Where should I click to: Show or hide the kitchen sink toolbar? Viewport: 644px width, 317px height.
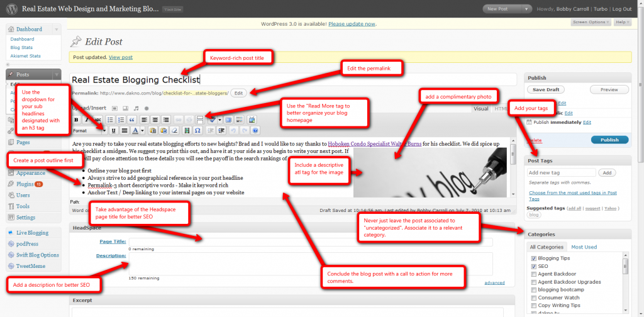point(239,120)
